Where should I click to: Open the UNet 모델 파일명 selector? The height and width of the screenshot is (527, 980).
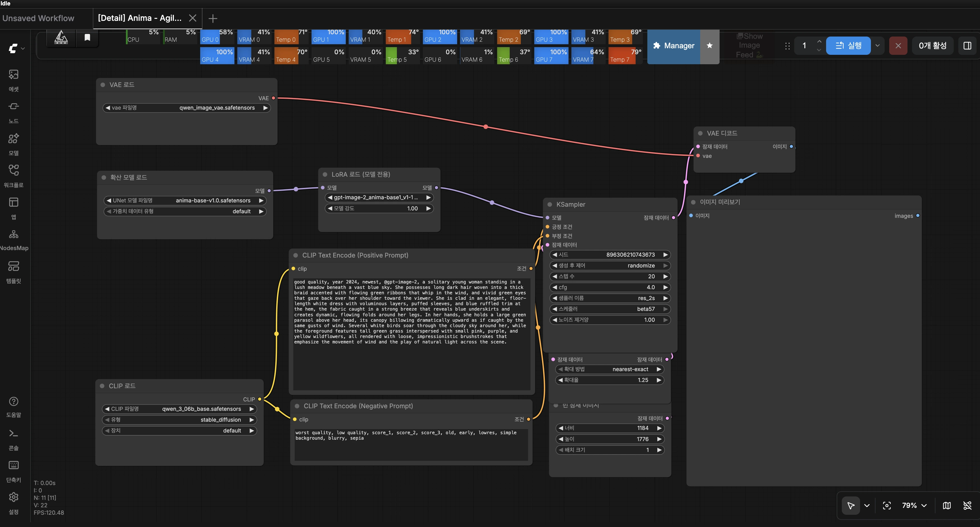click(x=185, y=200)
